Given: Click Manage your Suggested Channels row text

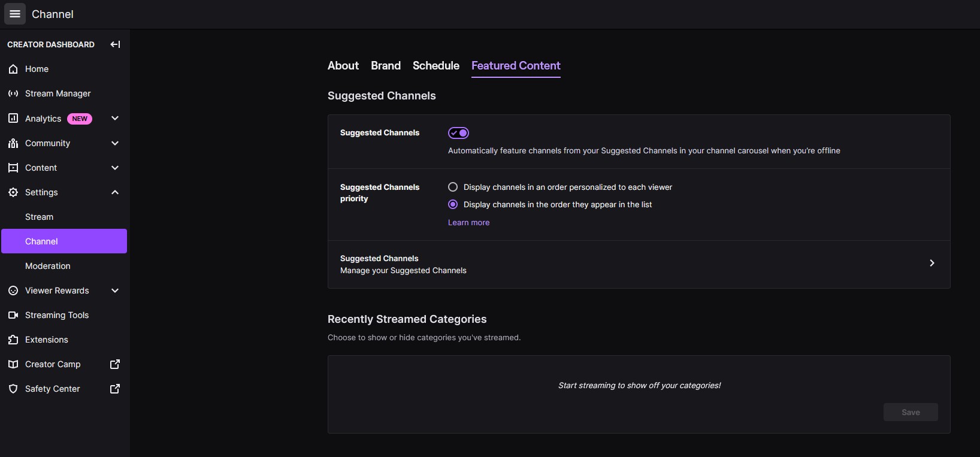Looking at the screenshot, I should click(x=403, y=271).
